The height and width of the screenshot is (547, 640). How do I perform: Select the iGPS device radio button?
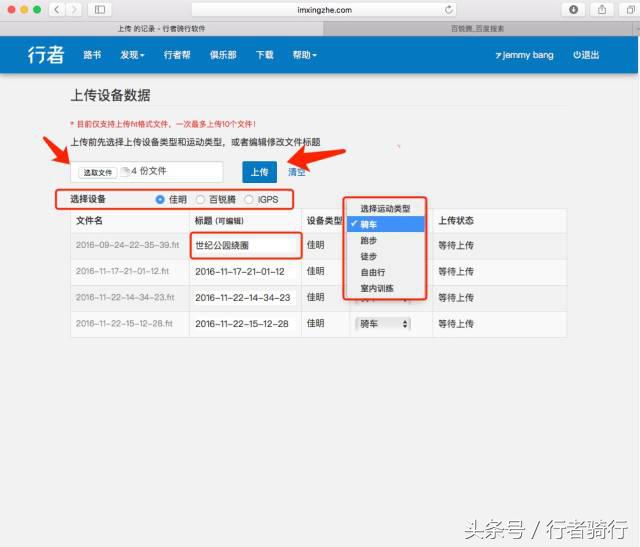tap(249, 199)
